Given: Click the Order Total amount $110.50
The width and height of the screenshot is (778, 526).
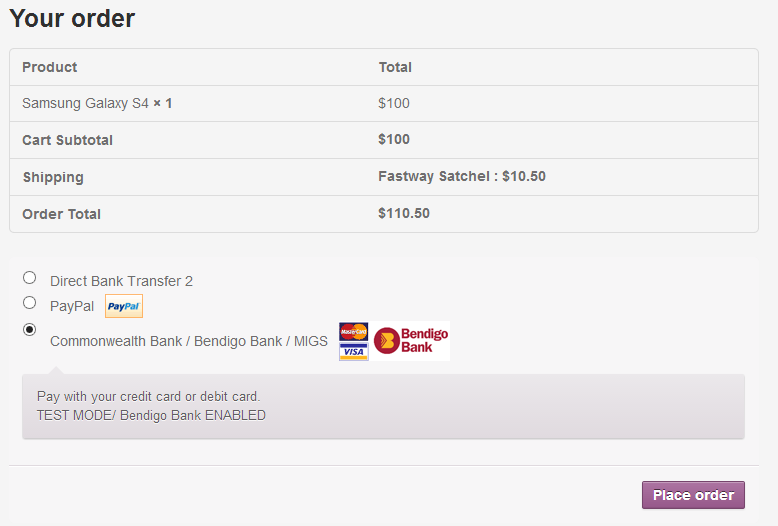Looking at the screenshot, I should click(x=404, y=213).
